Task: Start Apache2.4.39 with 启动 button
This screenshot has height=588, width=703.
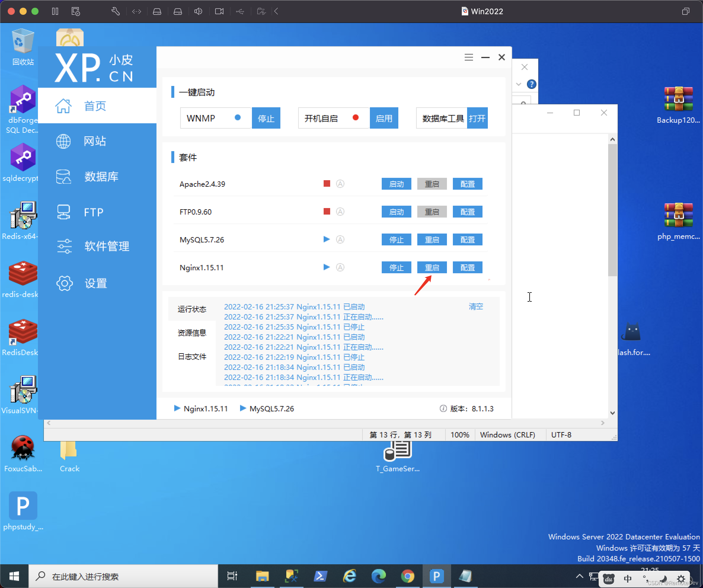Action: tap(396, 184)
